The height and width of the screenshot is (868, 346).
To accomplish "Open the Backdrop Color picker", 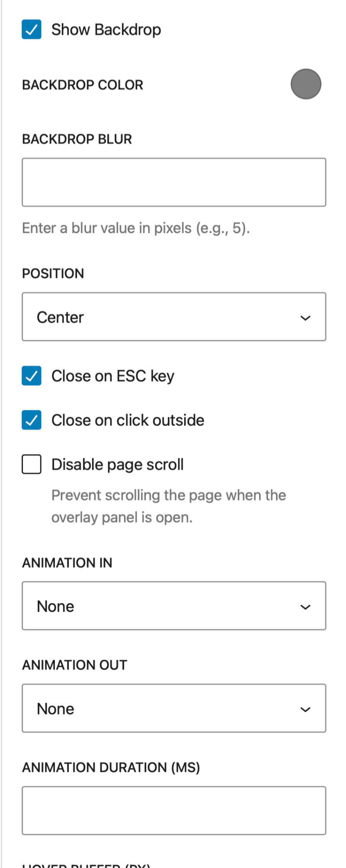I will pos(306,84).
